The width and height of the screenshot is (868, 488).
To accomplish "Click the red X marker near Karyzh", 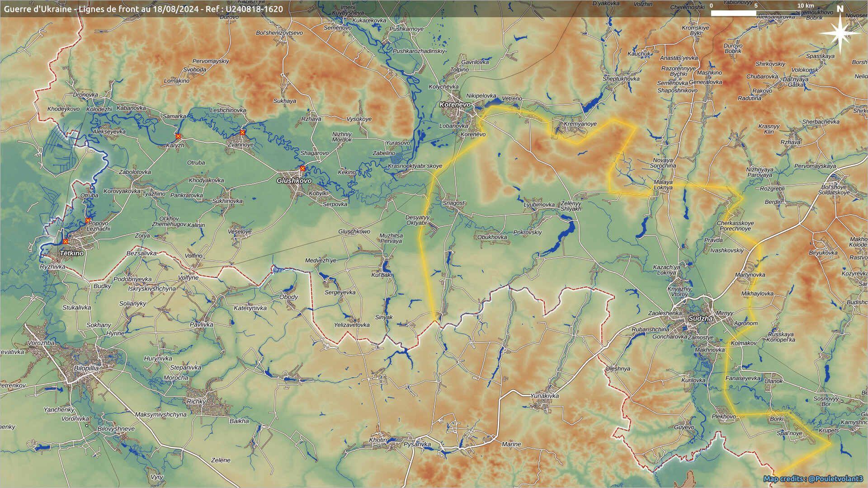I will [178, 136].
